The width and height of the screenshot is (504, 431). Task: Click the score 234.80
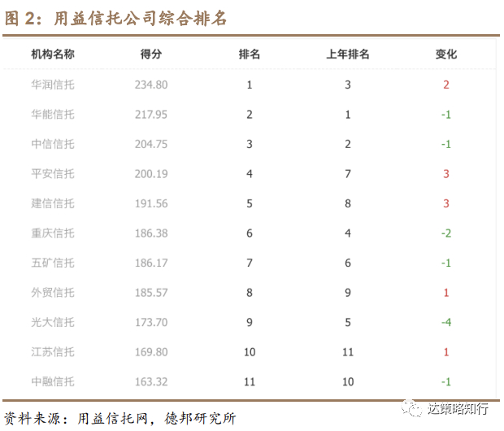151,85
